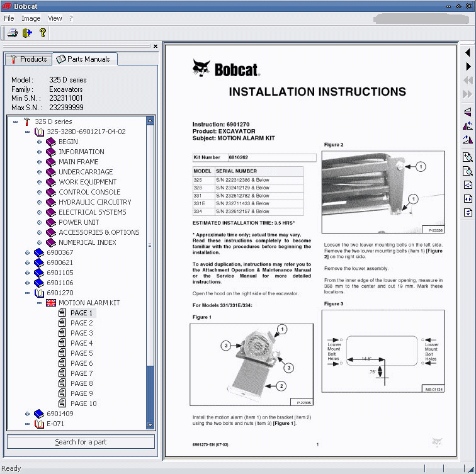The image size is (476, 474).
Task: Go to previous page with left arrow
Action: pos(468,52)
